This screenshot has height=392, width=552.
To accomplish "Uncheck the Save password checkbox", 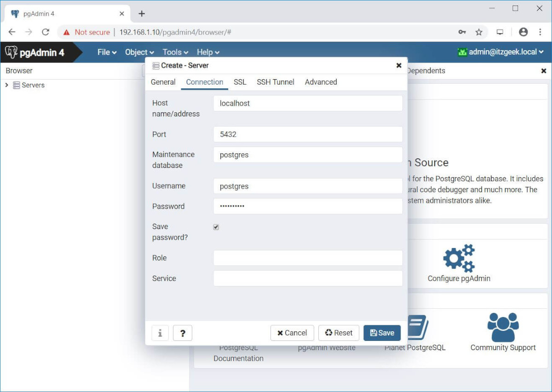I will pos(216,226).
